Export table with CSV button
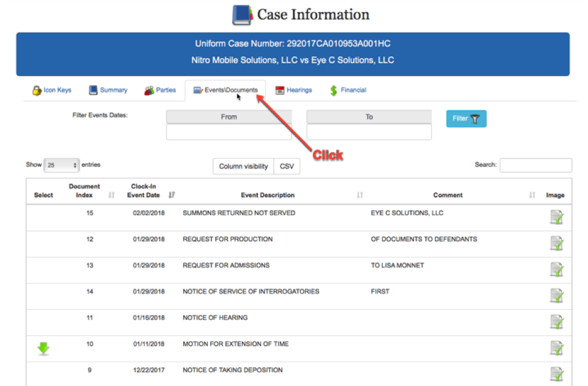 click(286, 166)
